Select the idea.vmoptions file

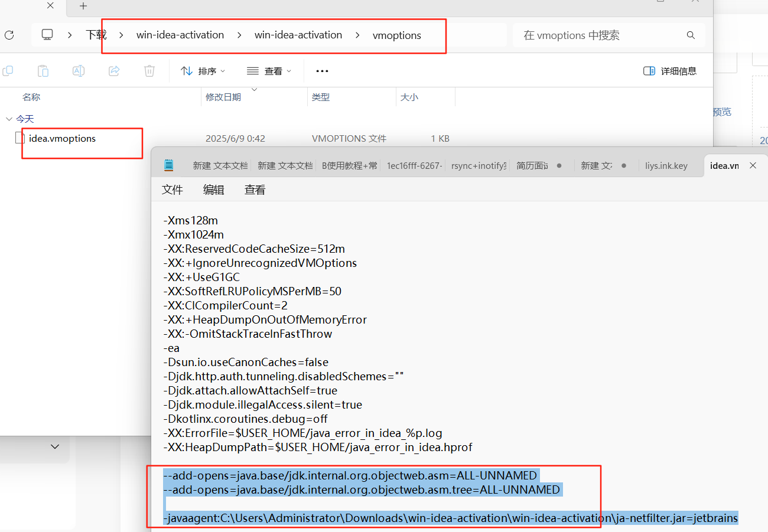click(62, 139)
